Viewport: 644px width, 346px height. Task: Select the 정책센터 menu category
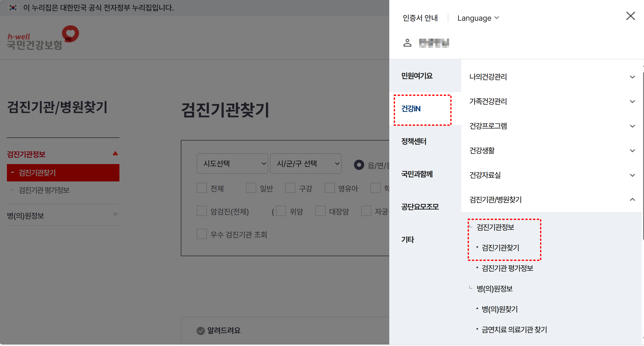point(414,141)
